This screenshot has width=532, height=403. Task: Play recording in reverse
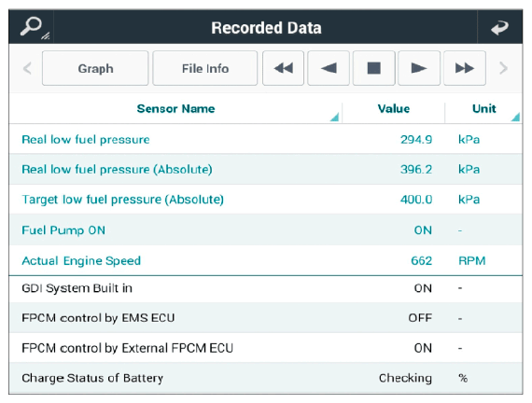[329, 68]
